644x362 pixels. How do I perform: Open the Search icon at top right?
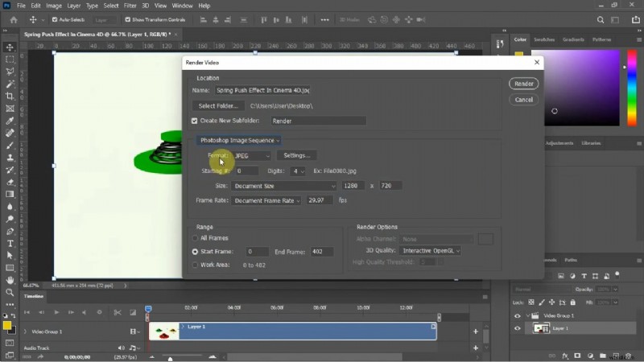601,19
